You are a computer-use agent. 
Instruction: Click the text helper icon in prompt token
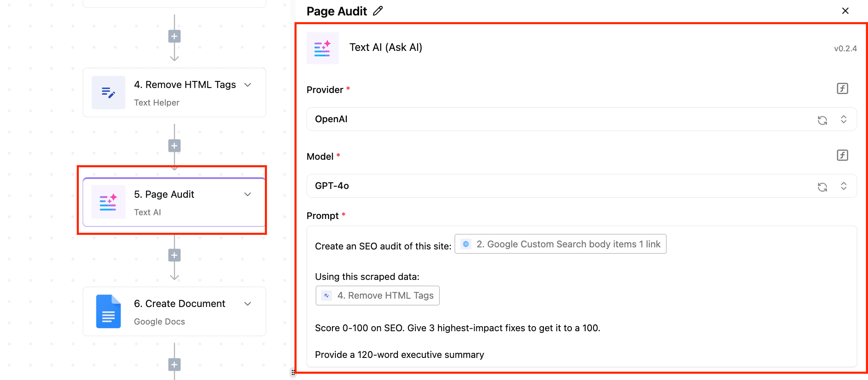(327, 296)
